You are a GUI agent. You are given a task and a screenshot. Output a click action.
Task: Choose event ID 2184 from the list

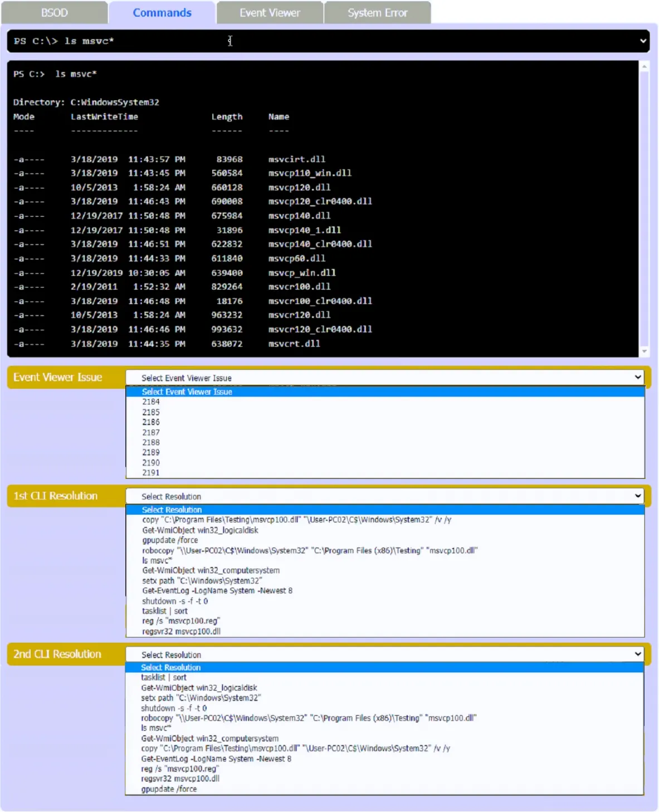pos(385,402)
